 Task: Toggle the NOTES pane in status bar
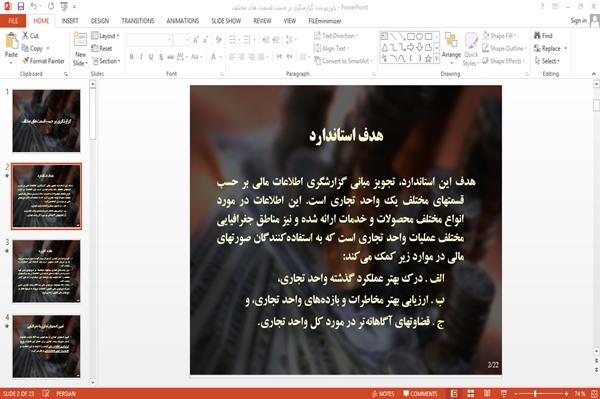click(x=383, y=394)
